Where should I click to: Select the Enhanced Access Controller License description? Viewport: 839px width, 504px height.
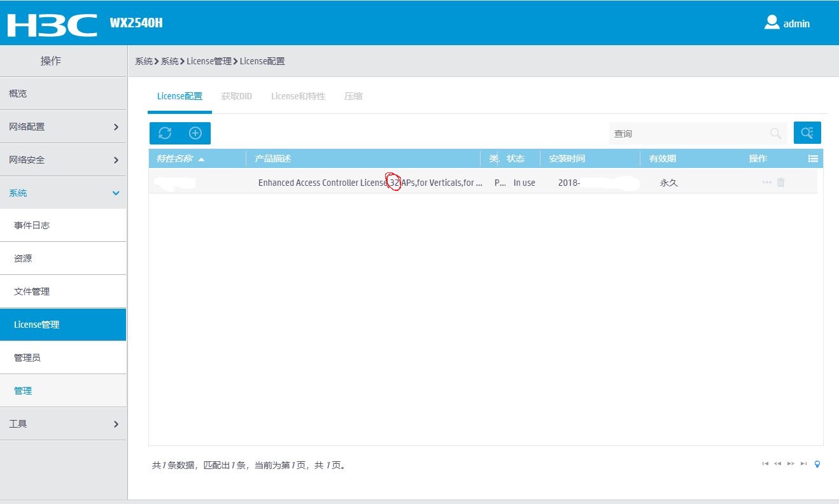coord(370,183)
